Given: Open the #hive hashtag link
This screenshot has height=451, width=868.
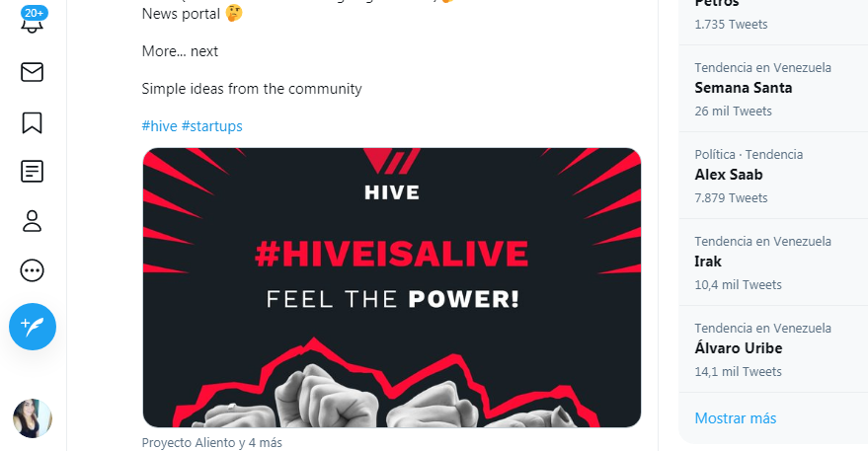Looking at the screenshot, I should coord(159,126).
